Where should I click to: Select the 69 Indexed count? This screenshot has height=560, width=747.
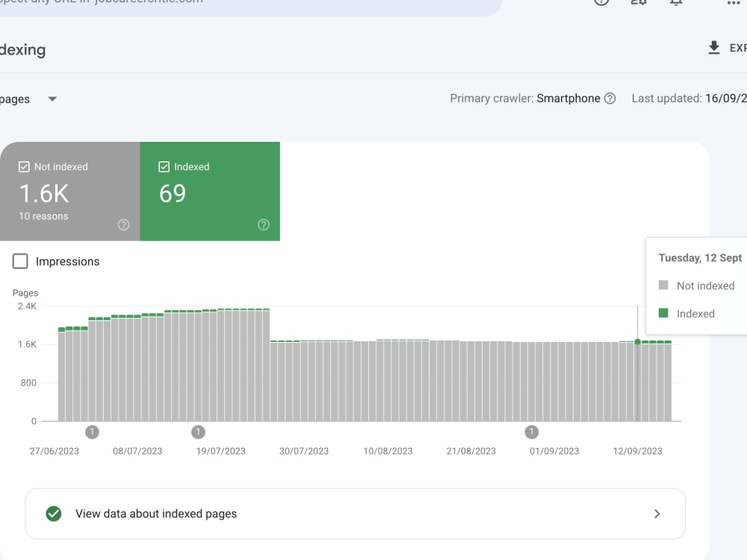tap(173, 193)
